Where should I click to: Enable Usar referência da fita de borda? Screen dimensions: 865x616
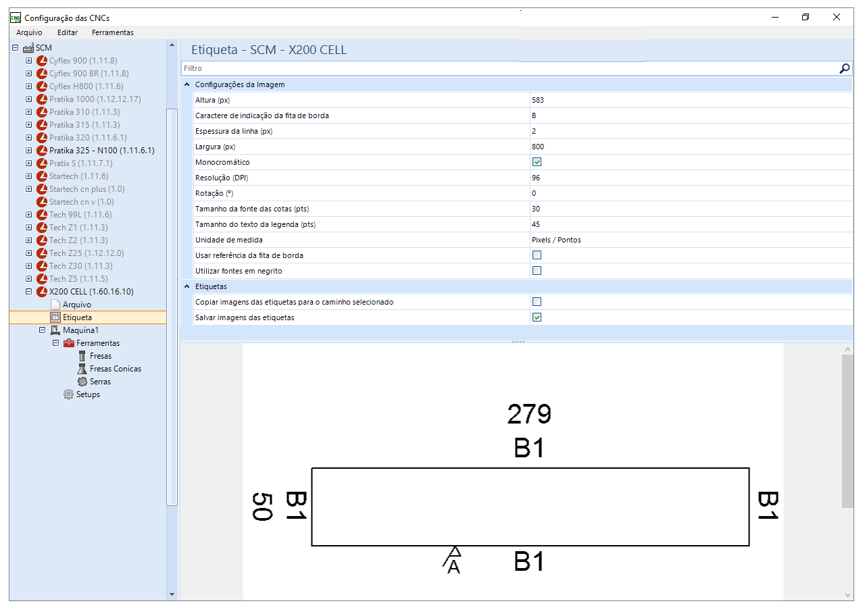point(537,255)
